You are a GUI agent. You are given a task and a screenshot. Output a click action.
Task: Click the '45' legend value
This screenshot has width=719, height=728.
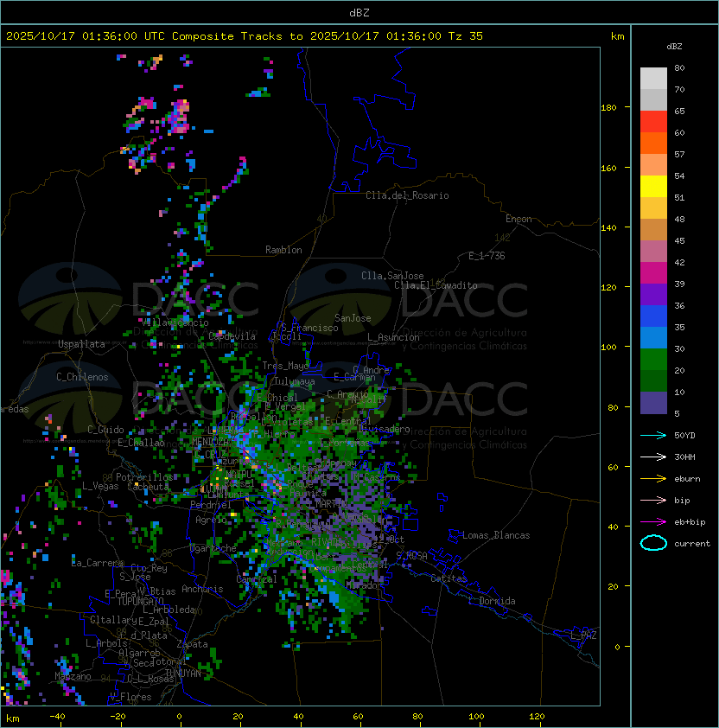pyautogui.click(x=679, y=241)
